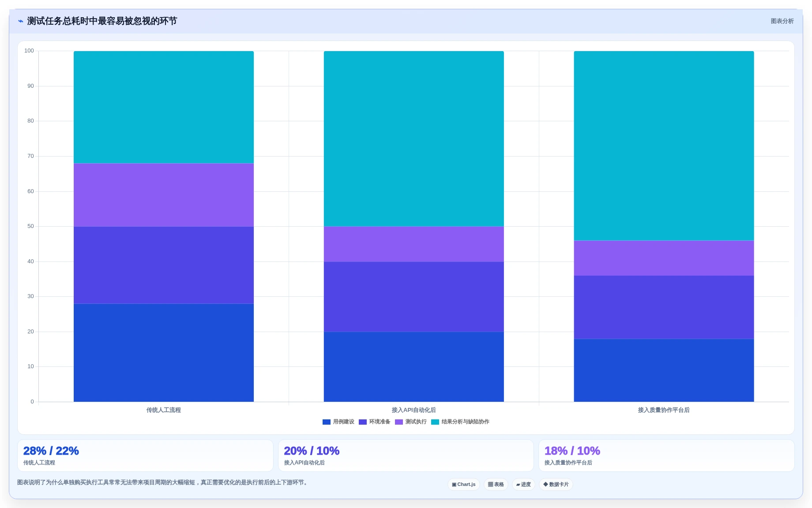
Task: Click the footer description sentence starting 图表说明了
Action: pyautogui.click(x=162, y=482)
